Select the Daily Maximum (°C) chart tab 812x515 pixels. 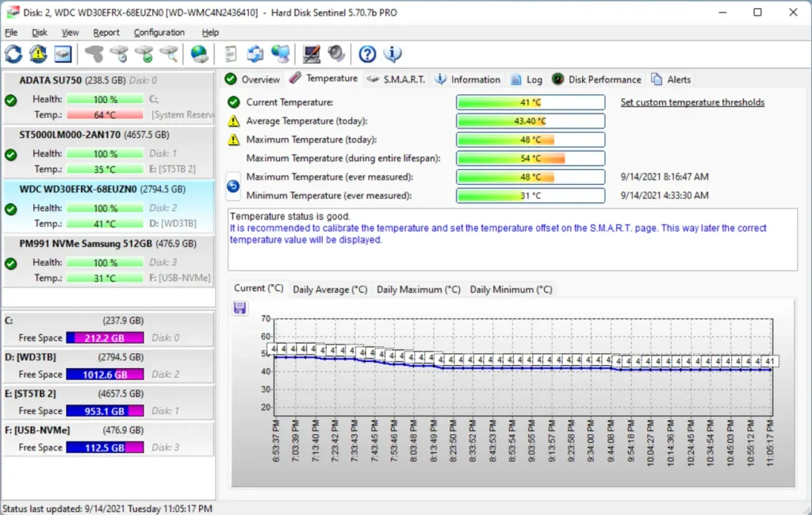coord(418,289)
